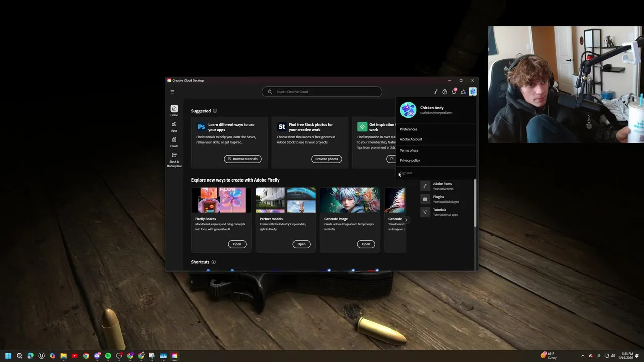Go to Home in the sidebar
The width and height of the screenshot is (644, 362).
(174, 111)
